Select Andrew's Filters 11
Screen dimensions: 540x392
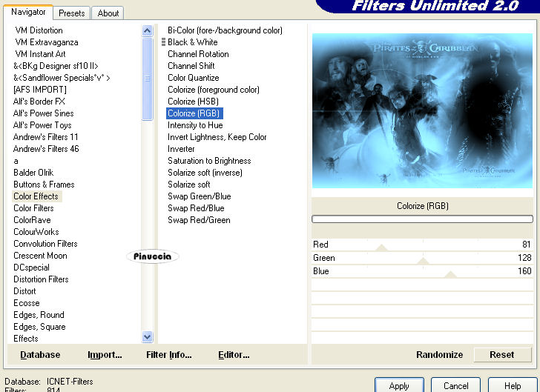[45, 137]
